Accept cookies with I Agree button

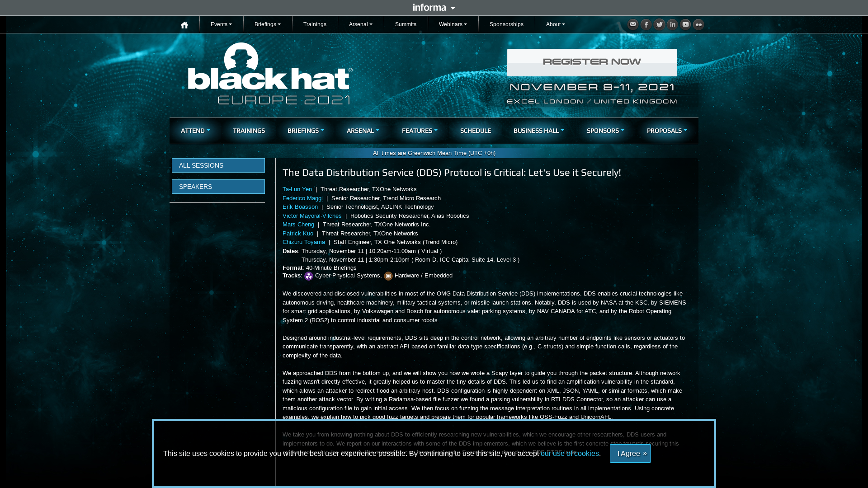click(630, 453)
